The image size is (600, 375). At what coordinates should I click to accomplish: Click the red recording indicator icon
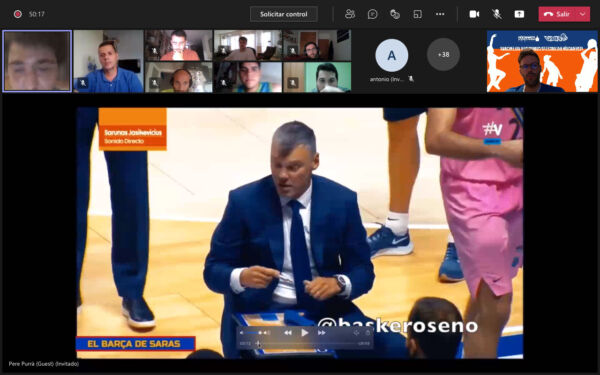[18, 14]
